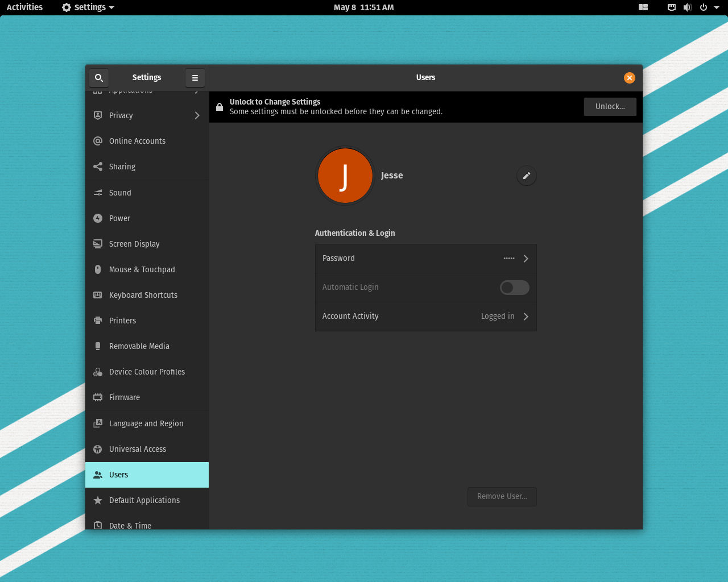Click the Screen Display monitor icon

[x=98, y=244]
